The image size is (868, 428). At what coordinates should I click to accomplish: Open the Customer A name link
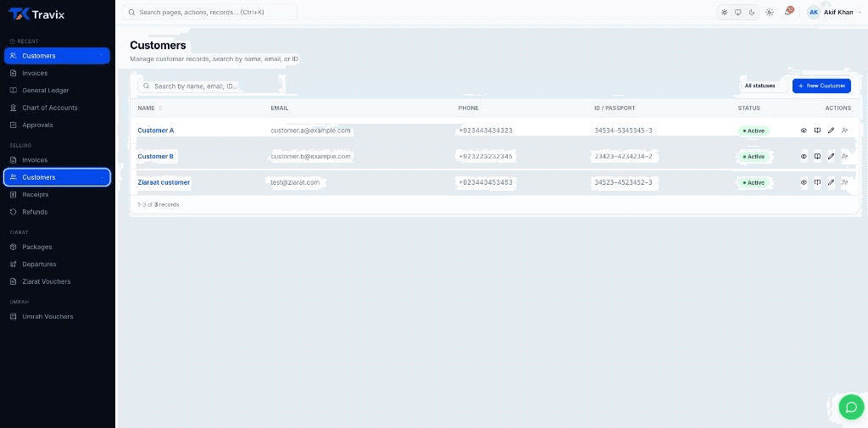click(x=156, y=131)
